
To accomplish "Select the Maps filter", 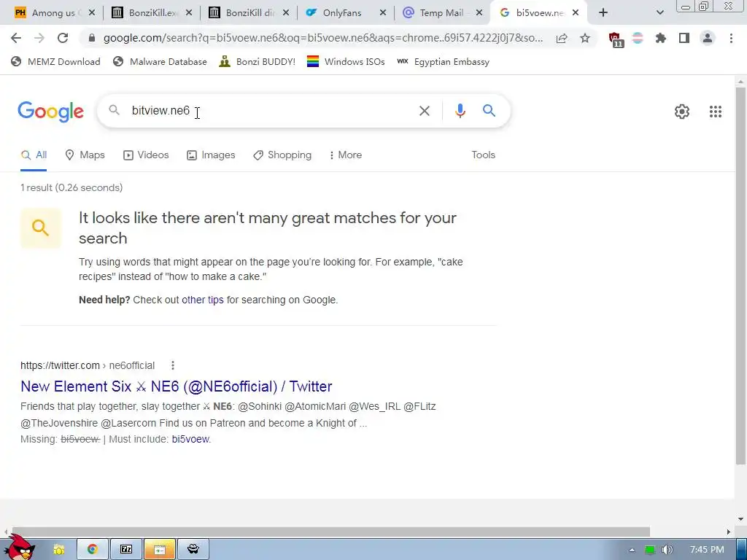I will [x=85, y=155].
